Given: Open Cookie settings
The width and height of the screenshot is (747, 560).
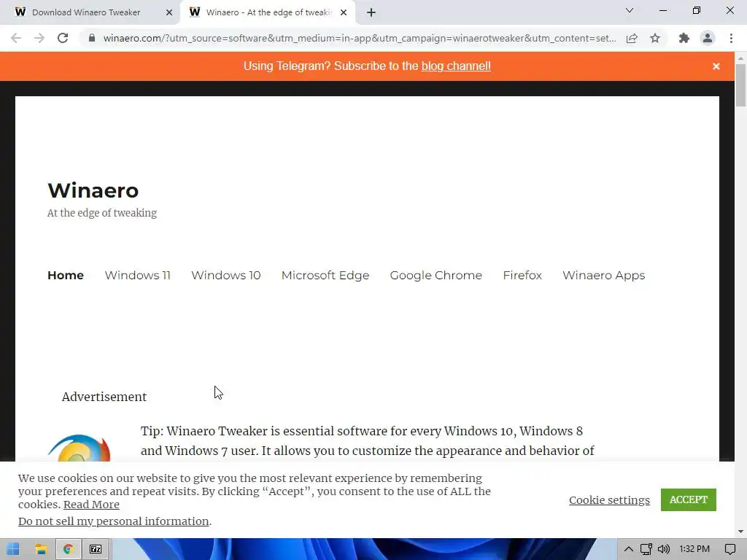Looking at the screenshot, I should pyautogui.click(x=609, y=500).
